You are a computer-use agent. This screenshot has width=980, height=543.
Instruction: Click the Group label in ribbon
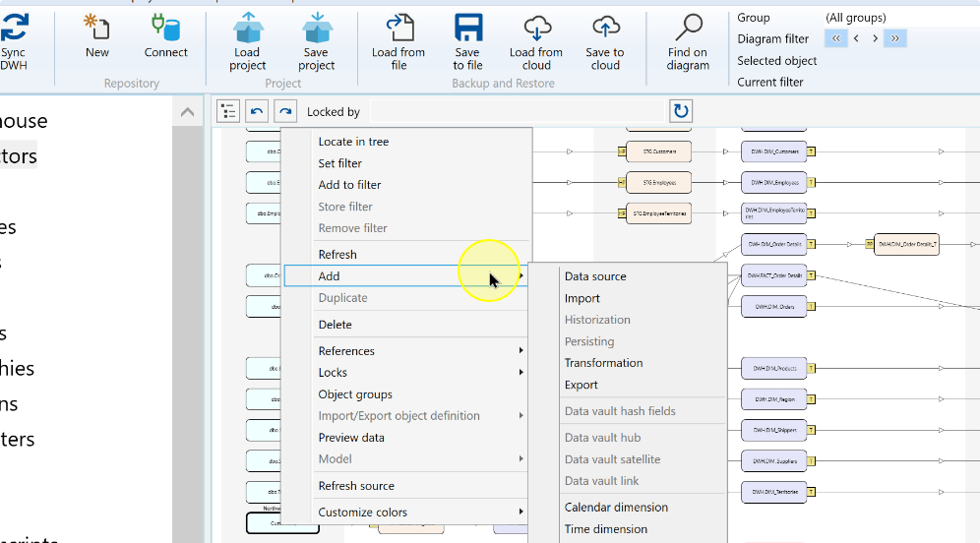click(753, 18)
